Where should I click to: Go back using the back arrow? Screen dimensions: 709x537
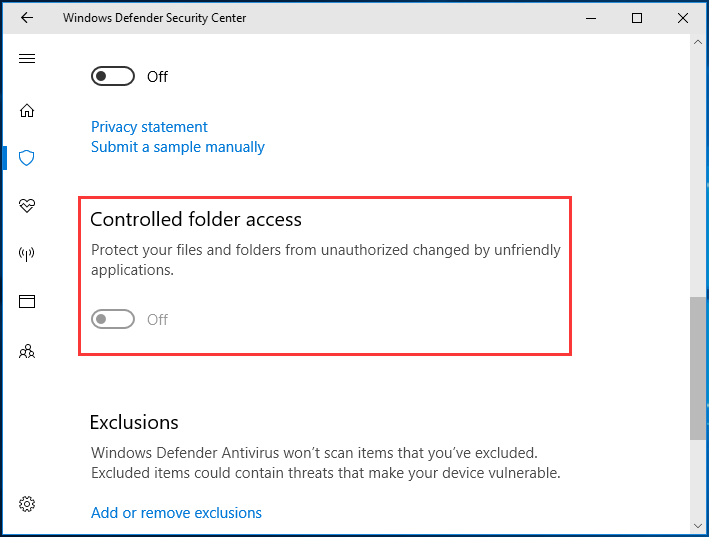(x=27, y=18)
